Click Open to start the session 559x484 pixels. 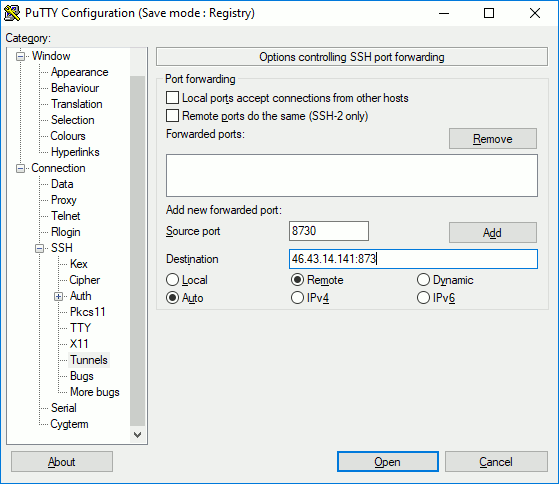(388, 462)
